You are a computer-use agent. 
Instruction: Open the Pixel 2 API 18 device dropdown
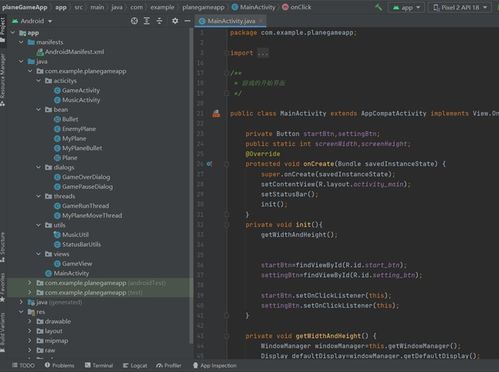(x=461, y=7)
